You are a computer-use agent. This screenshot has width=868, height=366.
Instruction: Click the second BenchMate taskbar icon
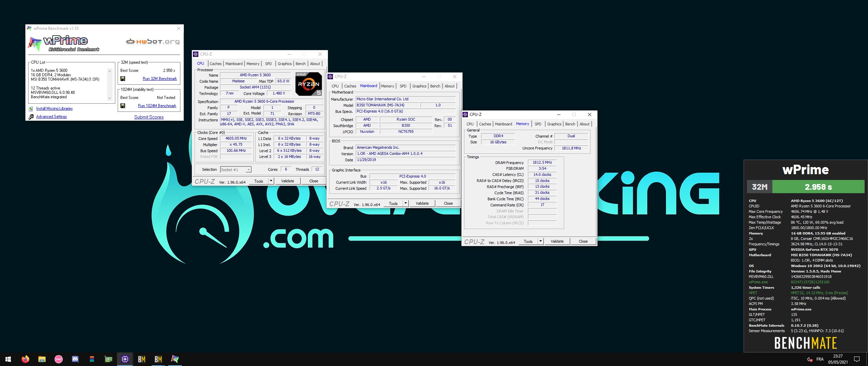point(158,359)
